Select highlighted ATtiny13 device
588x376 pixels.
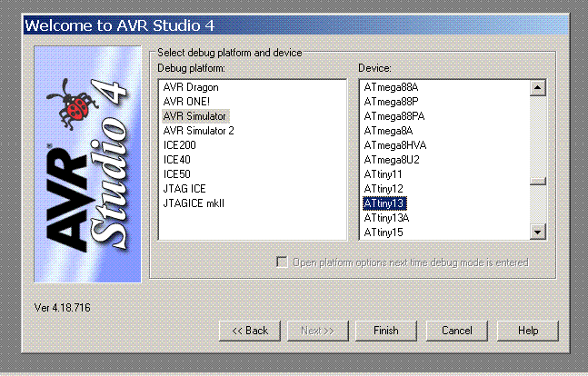coord(384,203)
